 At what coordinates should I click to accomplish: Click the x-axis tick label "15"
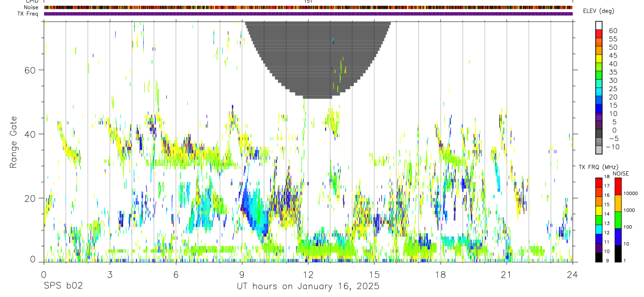[374, 274]
